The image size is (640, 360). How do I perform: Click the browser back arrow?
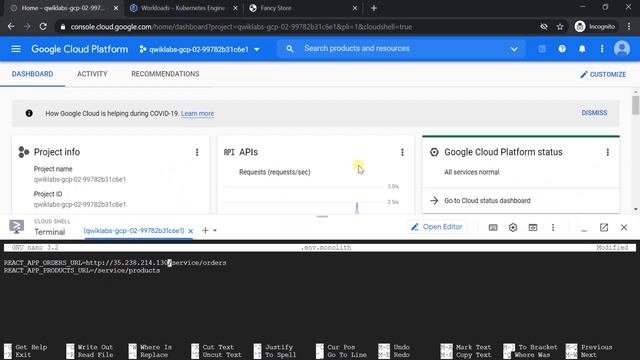(11, 27)
